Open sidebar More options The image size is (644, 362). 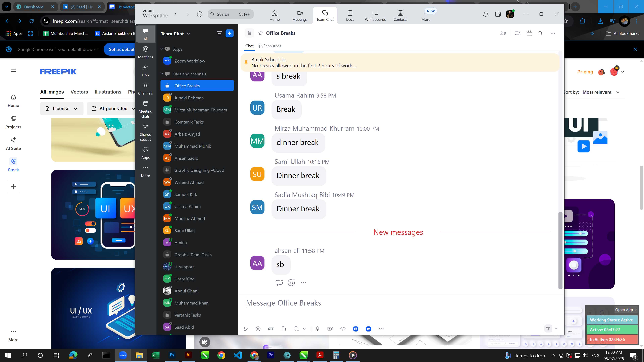(146, 171)
